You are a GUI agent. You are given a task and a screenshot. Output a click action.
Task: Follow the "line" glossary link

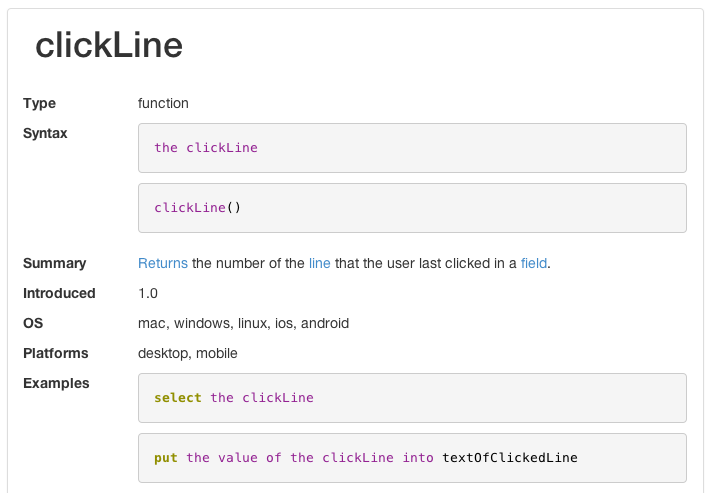click(319, 263)
